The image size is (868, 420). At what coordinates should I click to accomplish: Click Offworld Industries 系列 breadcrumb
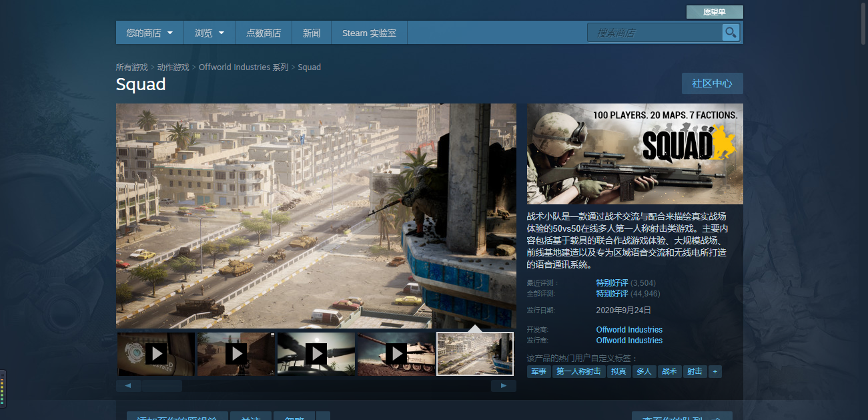[244, 67]
